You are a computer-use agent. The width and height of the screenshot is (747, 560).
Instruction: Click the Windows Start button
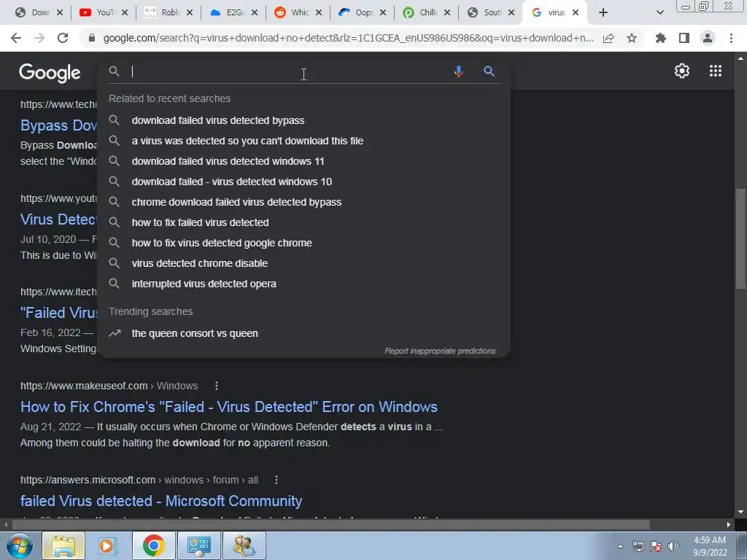(x=19, y=545)
